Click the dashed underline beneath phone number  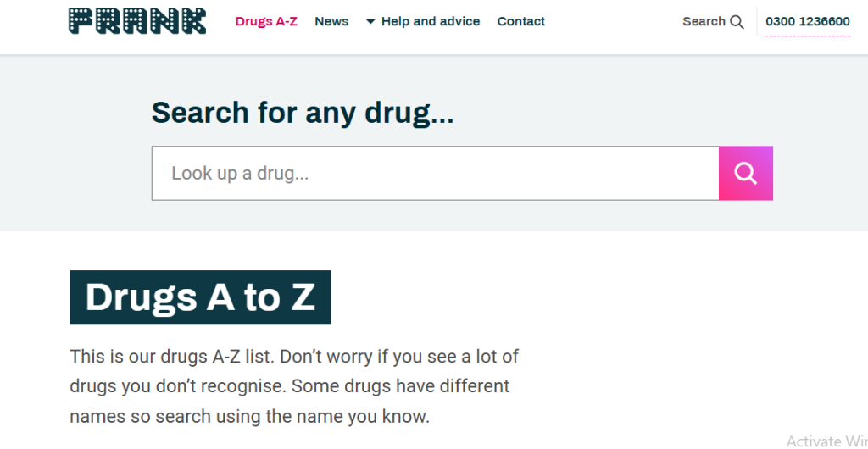click(x=808, y=36)
